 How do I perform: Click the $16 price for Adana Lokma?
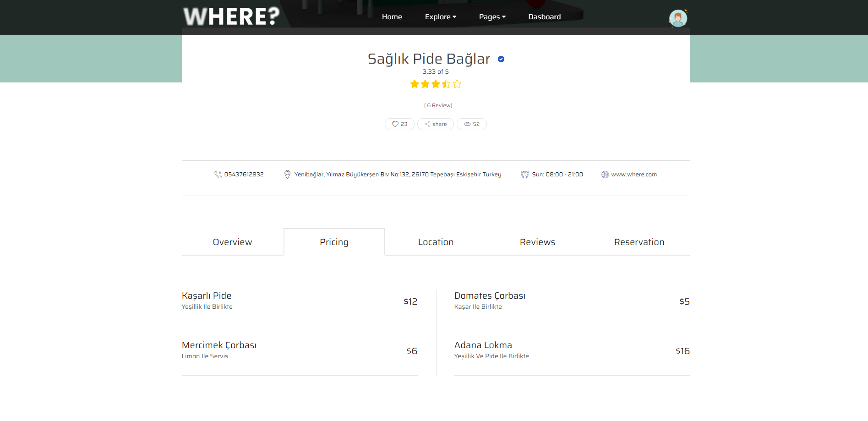(x=683, y=351)
